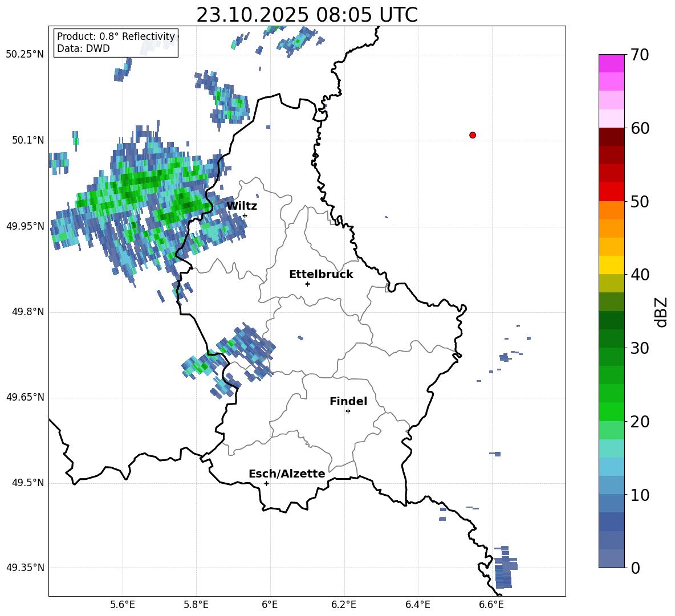Click the longitude label 6°E
The image size is (675, 616).
pyautogui.click(x=270, y=605)
